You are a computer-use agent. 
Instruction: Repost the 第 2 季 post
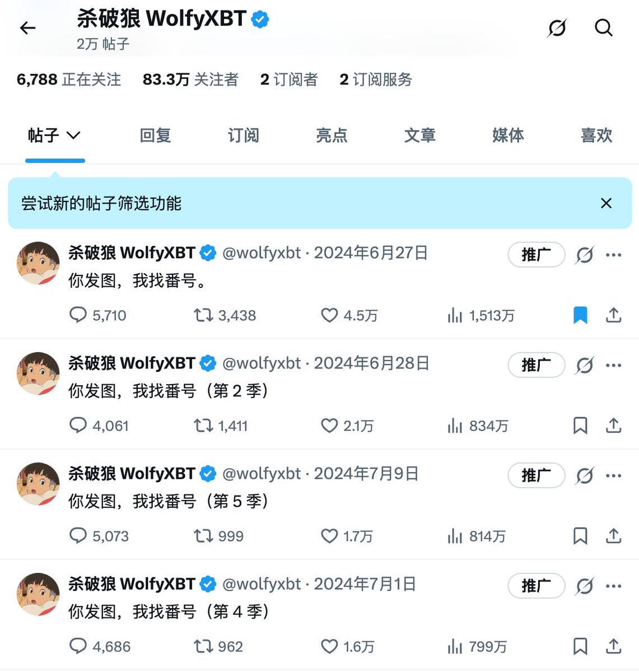pyautogui.click(x=221, y=426)
